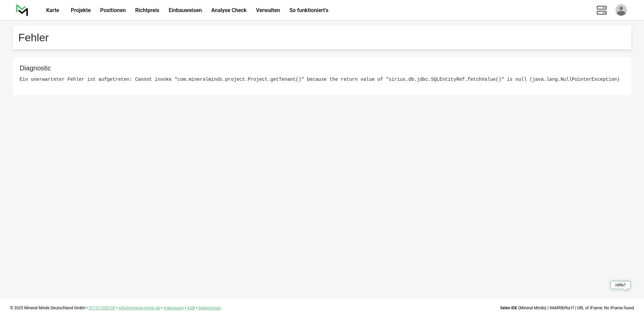Go to Projekte in the navigation
This screenshot has height=316, width=644.
click(x=80, y=10)
